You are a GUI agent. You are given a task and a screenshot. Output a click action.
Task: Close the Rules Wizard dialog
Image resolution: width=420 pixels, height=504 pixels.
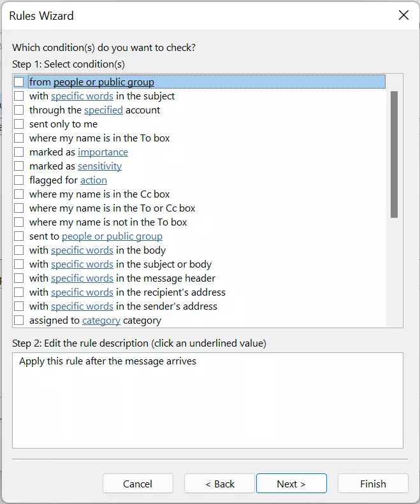coord(403,15)
